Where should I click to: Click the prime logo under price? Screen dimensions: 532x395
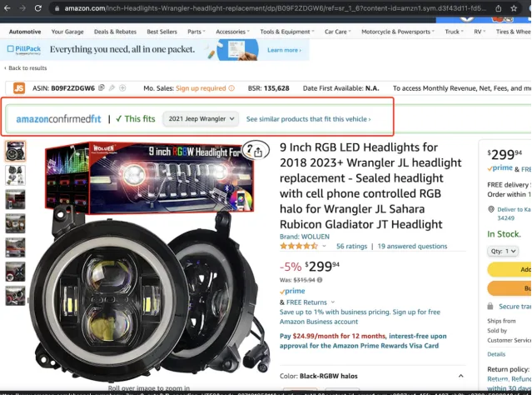coord(292,291)
